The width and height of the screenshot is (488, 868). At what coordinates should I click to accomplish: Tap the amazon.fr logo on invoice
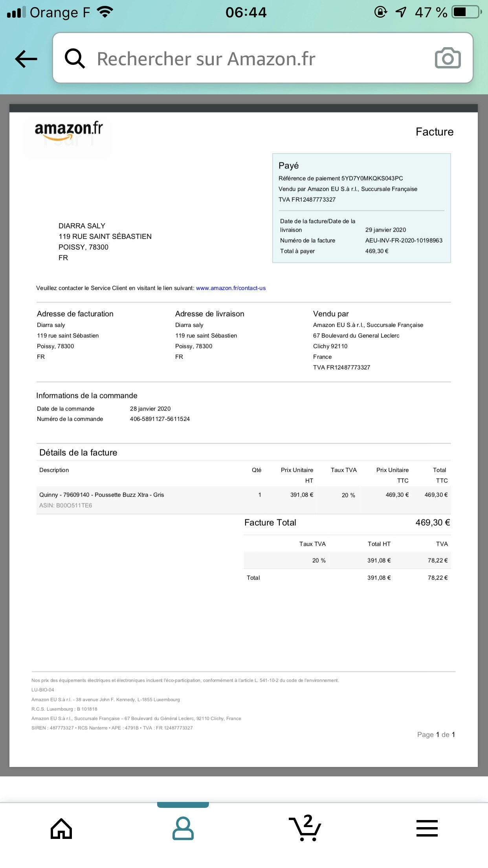[x=69, y=131]
